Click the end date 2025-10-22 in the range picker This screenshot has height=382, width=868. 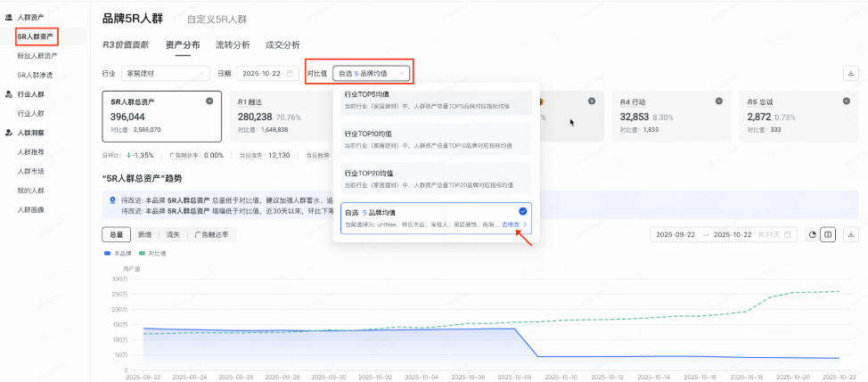(733, 234)
